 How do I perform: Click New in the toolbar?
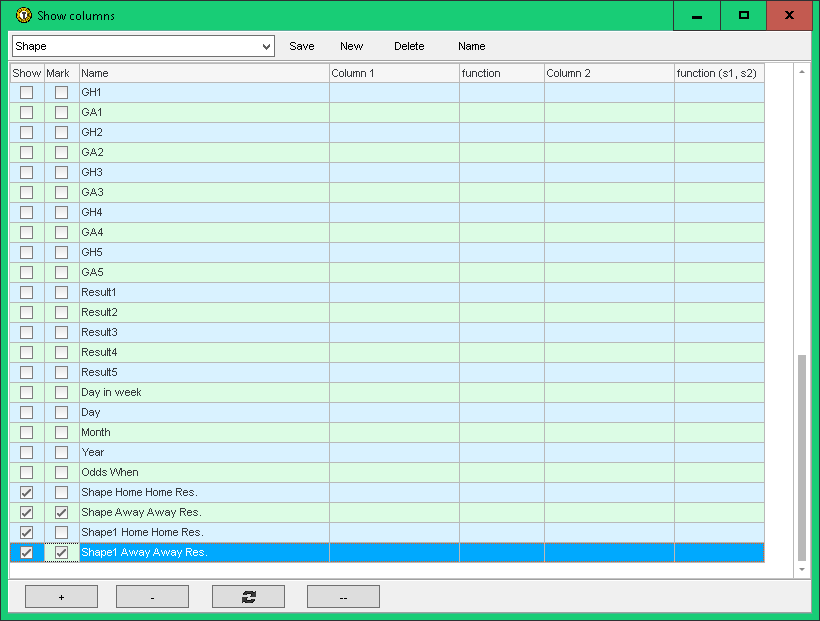[x=351, y=46]
